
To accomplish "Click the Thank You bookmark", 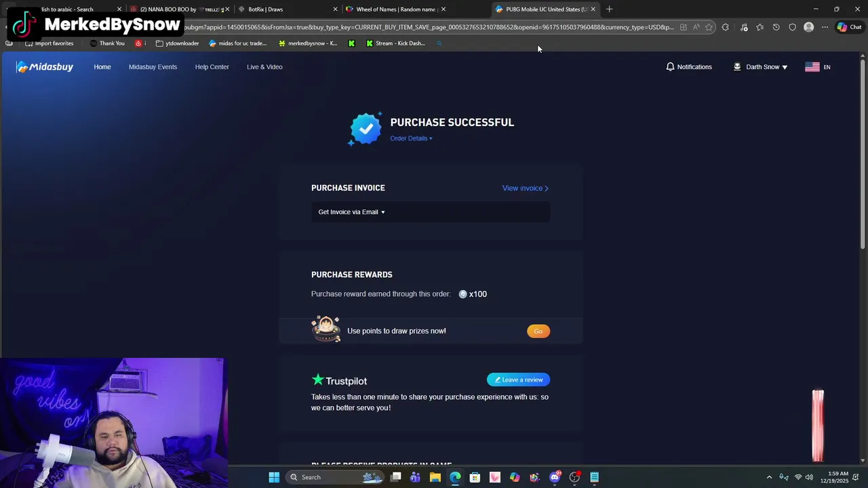I will (107, 43).
